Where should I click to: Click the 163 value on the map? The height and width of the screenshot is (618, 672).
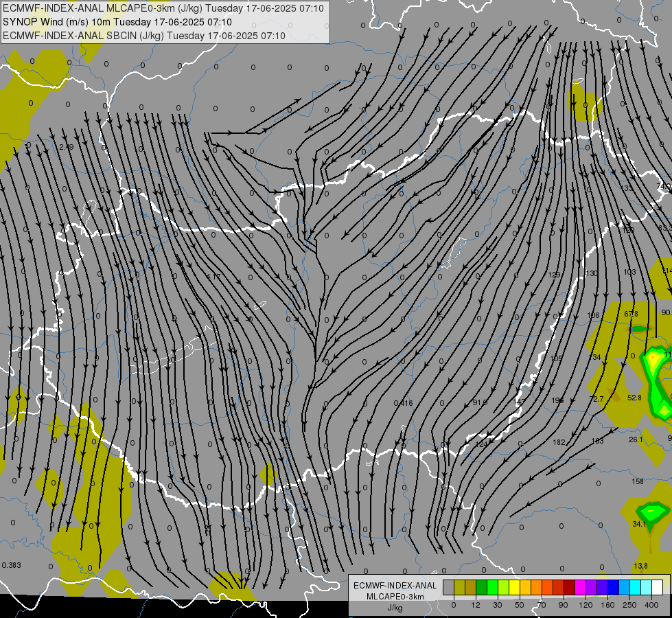point(597,440)
